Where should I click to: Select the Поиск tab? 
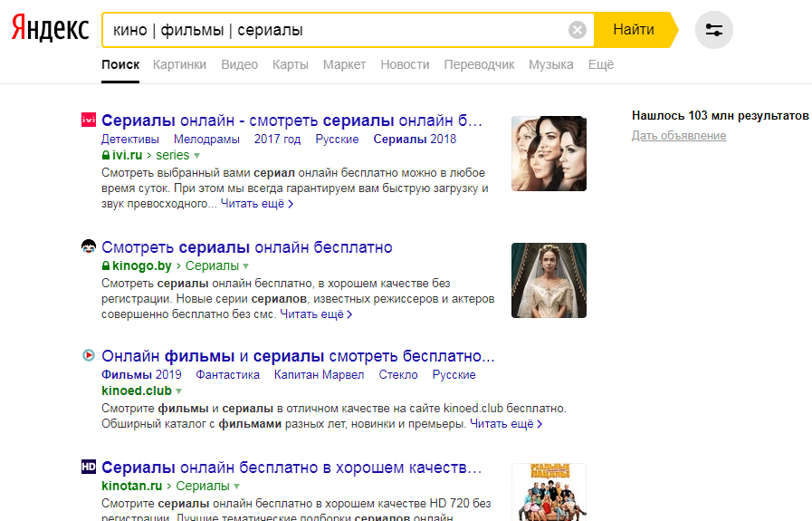pyautogui.click(x=120, y=65)
